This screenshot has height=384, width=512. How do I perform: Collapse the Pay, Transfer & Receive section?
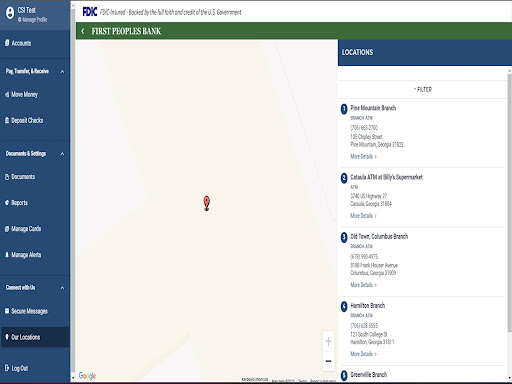point(62,71)
